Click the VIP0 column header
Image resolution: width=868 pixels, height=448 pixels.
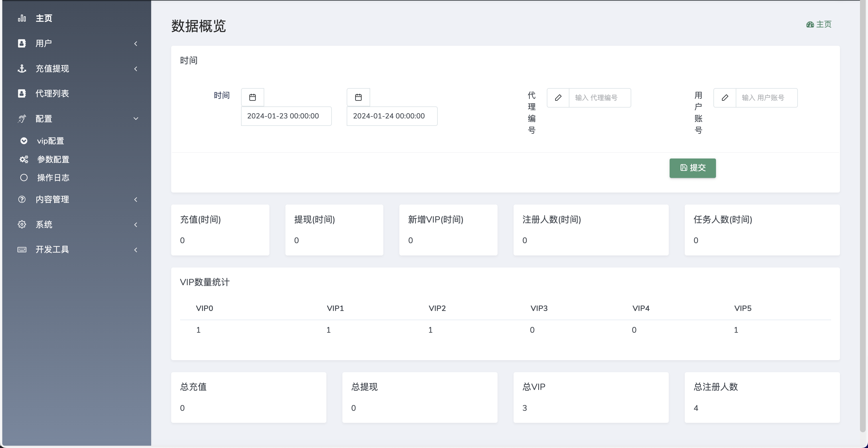pos(204,308)
